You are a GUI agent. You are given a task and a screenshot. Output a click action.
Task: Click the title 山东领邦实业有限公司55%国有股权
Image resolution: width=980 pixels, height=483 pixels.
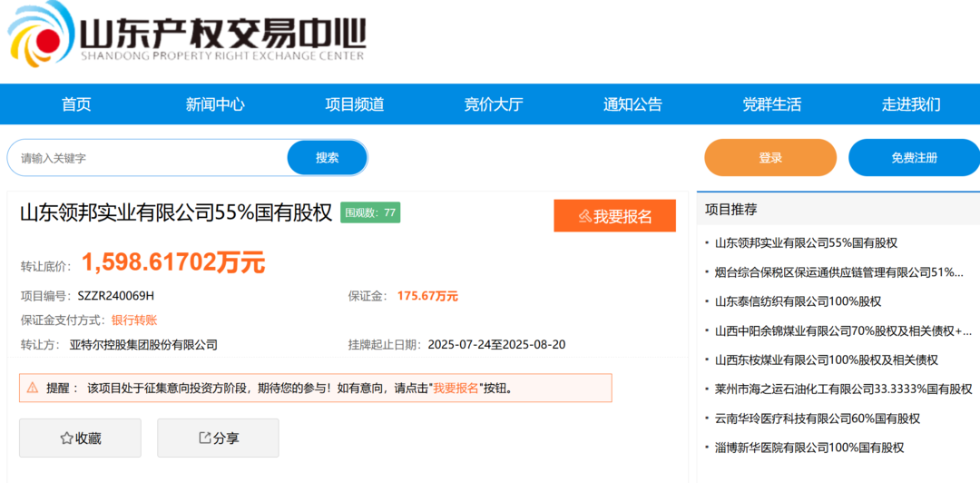(176, 212)
